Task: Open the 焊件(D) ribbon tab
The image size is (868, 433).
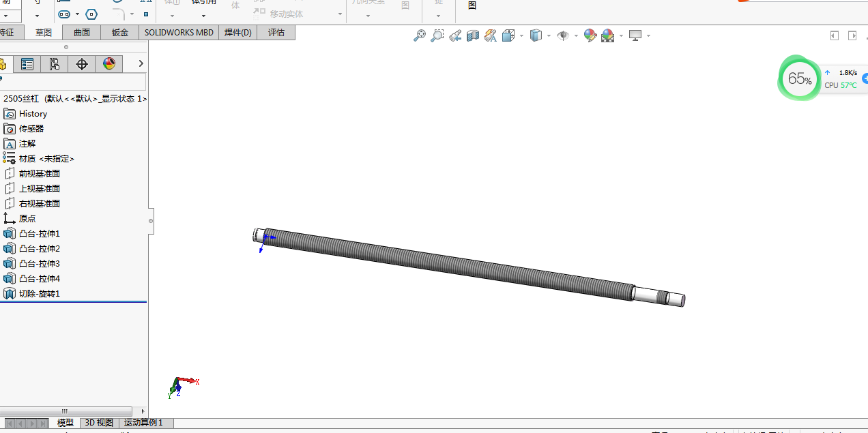Action: click(x=237, y=32)
